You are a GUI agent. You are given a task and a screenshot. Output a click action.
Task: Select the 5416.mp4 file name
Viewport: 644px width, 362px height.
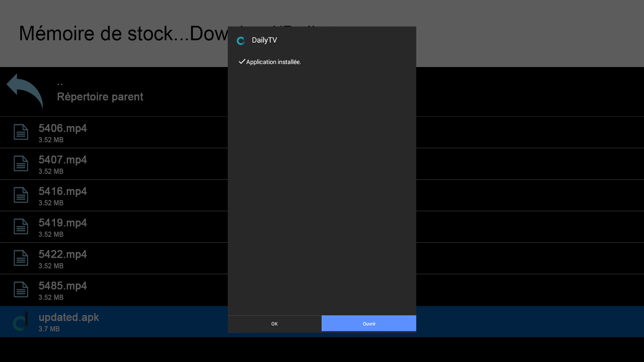(63, 191)
